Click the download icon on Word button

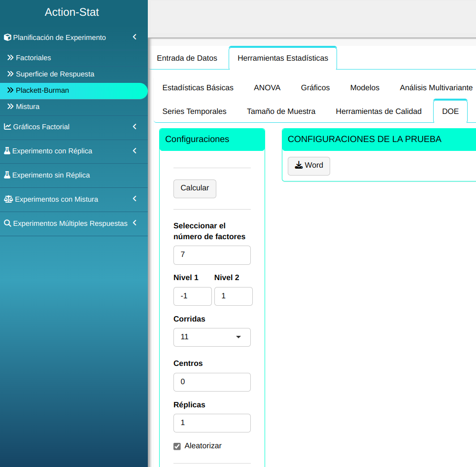tap(299, 165)
